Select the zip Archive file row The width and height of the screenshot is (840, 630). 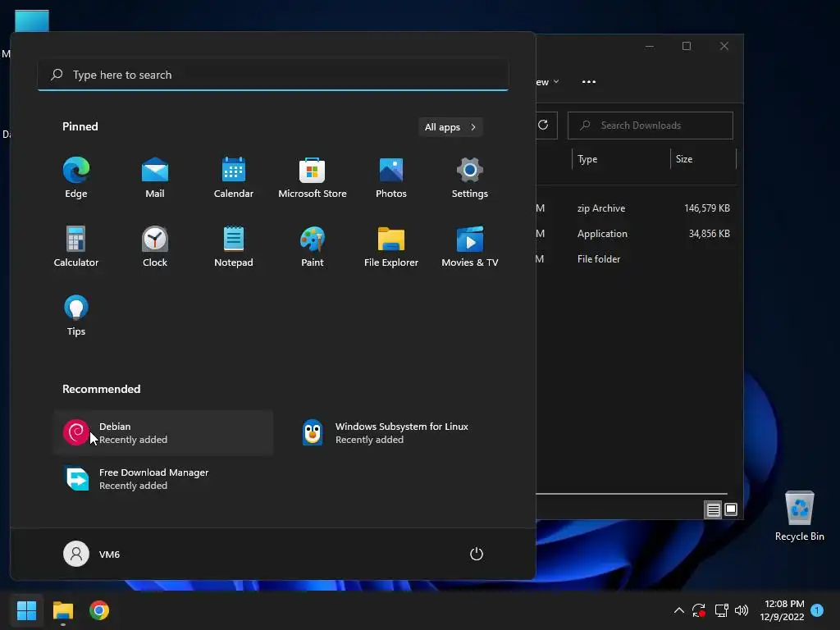635,208
